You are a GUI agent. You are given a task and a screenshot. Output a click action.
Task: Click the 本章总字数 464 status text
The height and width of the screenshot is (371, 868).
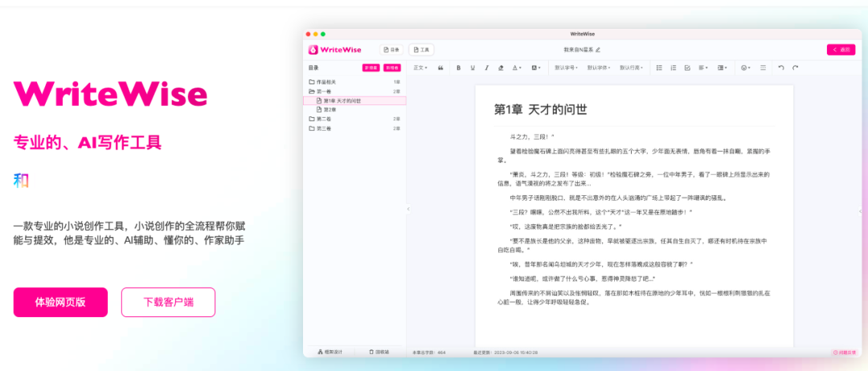(x=429, y=353)
